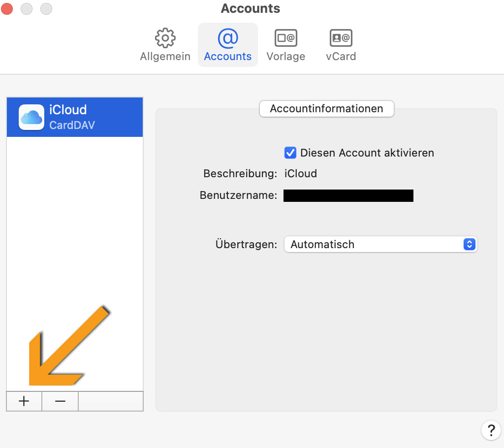Open the Vorlage tab
The image size is (504, 448).
pos(286,45)
